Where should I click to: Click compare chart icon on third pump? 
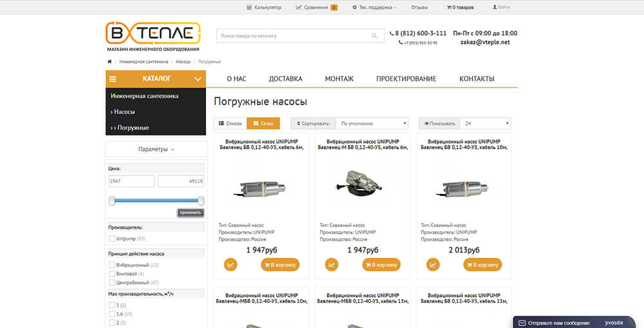coord(433,264)
